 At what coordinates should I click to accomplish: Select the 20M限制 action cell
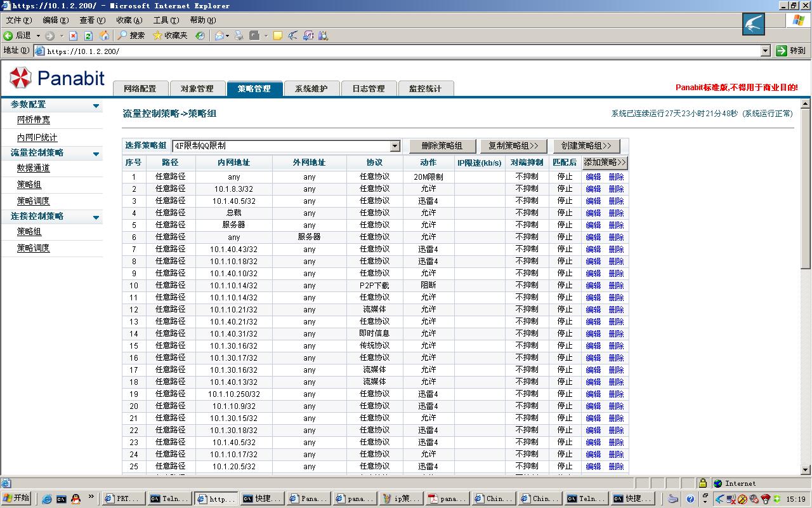(x=428, y=177)
